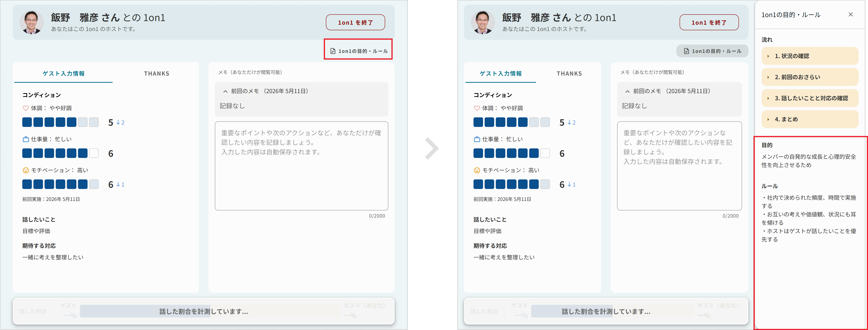Click 一緒に考えを整理したい in left screenshot
This screenshot has height=330, width=868.
[x=53, y=257]
